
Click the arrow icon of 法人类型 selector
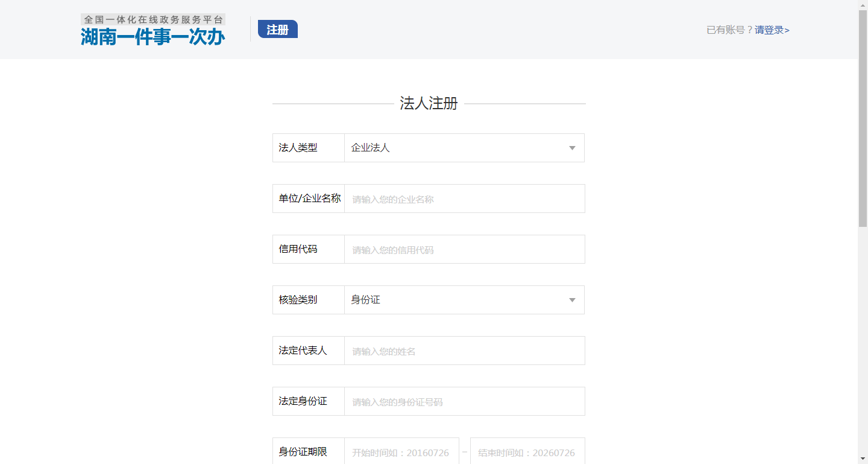572,148
